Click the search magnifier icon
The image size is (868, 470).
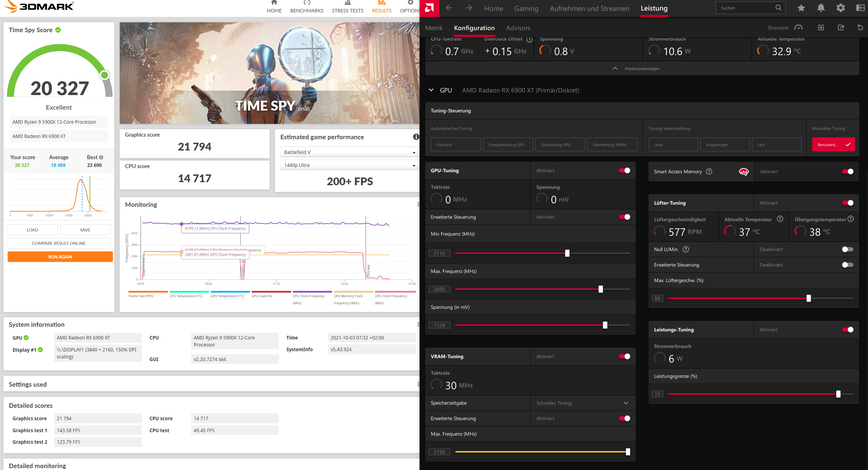click(x=778, y=8)
